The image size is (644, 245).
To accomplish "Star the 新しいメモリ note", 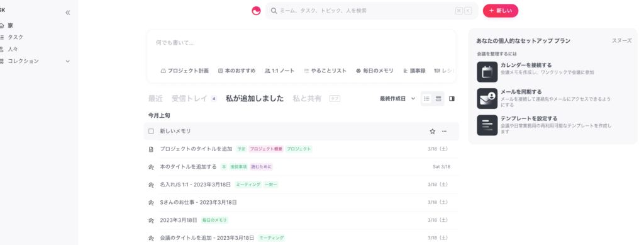I will pos(432,131).
